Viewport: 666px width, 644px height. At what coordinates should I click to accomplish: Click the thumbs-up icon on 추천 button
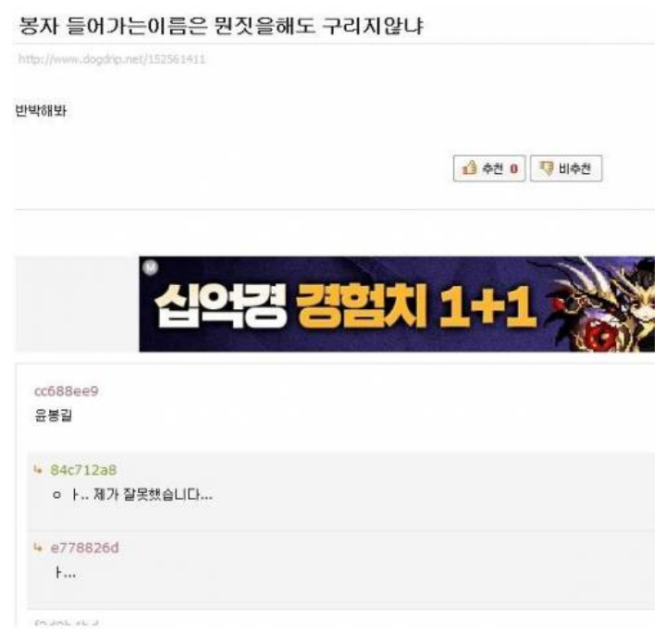(x=470, y=167)
